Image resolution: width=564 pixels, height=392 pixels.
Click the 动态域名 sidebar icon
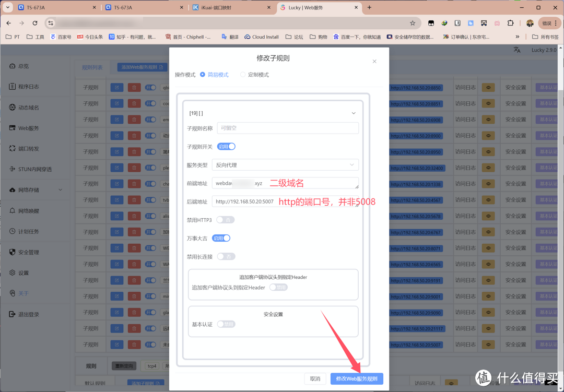pos(13,108)
